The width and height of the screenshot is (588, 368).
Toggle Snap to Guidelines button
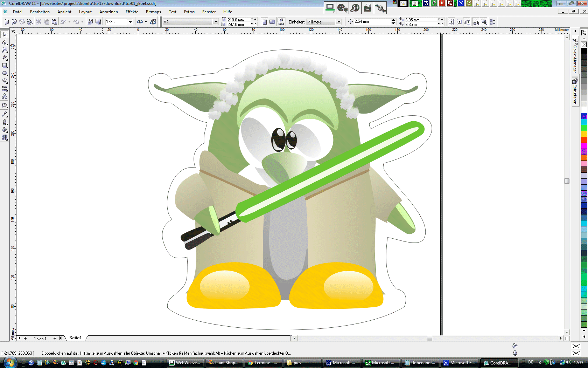[459, 22]
